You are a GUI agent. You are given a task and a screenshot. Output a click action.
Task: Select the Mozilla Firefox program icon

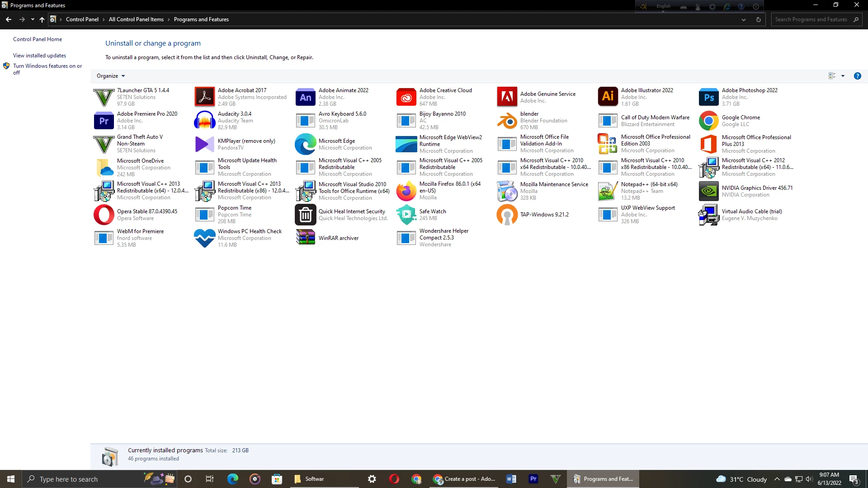(406, 191)
